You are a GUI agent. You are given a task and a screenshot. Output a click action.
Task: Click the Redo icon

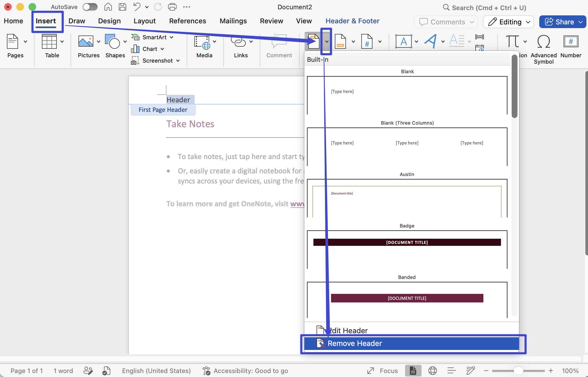[158, 7]
